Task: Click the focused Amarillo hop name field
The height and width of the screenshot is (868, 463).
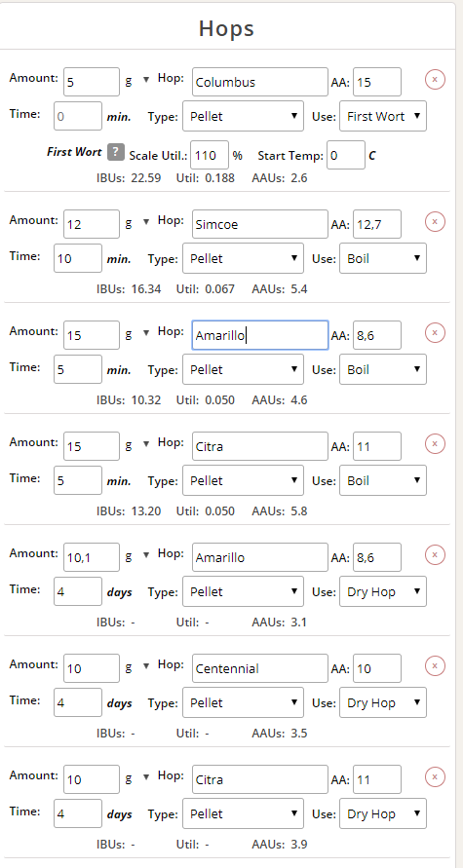Action: [x=259, y=335]
